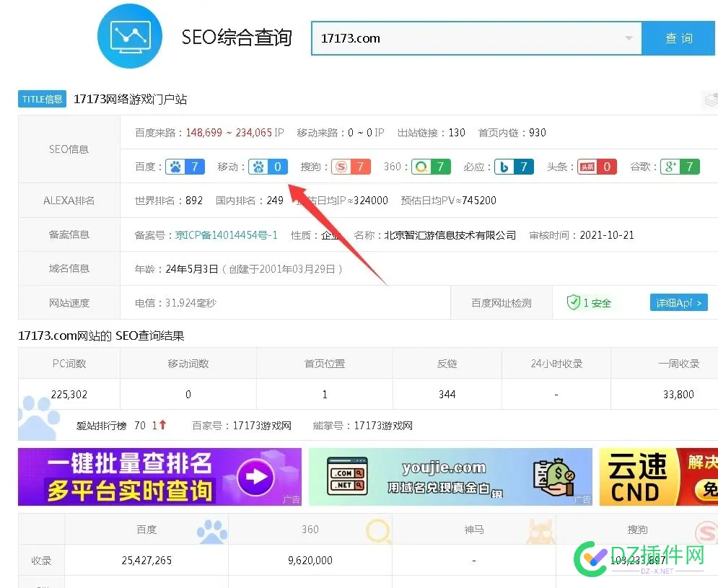Click the 预估日均PV≈745200 text
Screen dimensions: 718x588
(448, 200)
